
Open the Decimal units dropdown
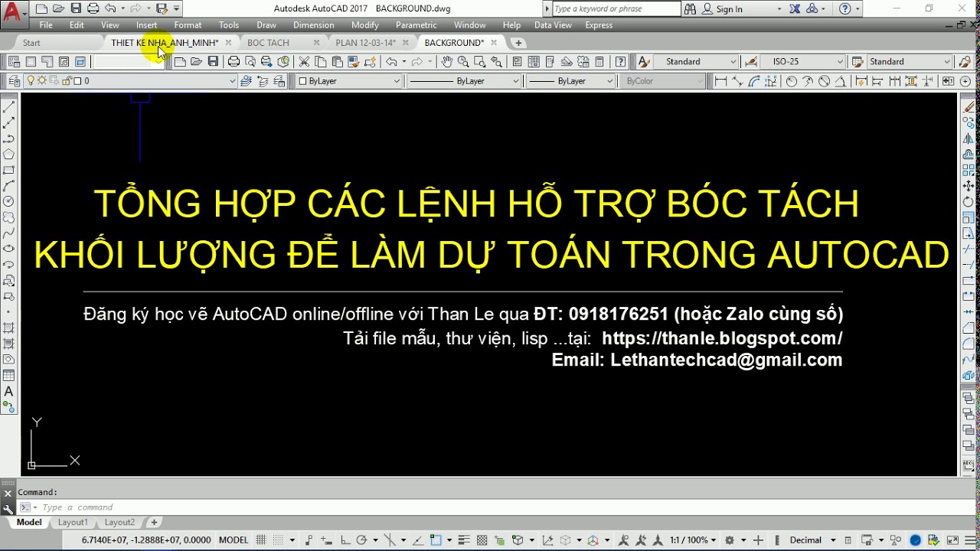point(812,540)
